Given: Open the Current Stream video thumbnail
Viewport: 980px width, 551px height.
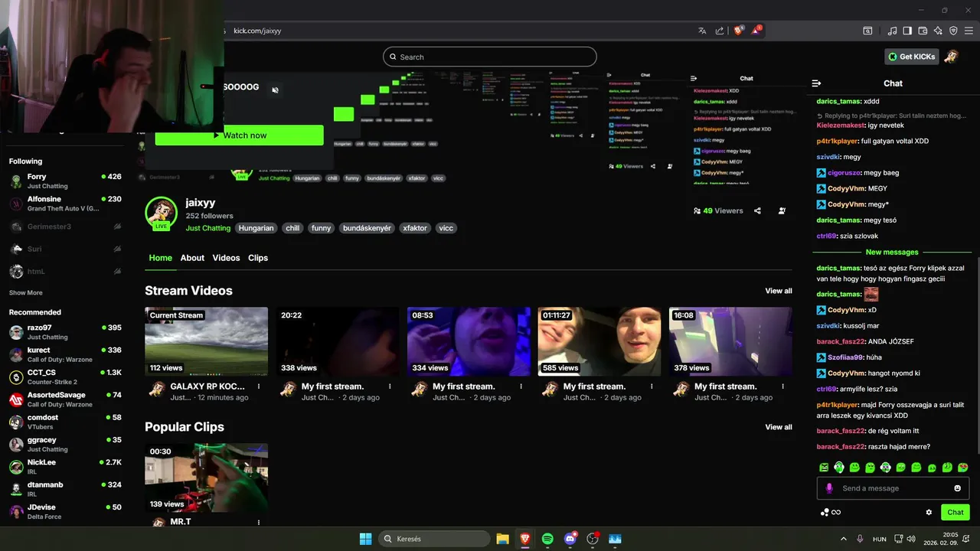Looking at the screenshot, I should coord(207,341).
